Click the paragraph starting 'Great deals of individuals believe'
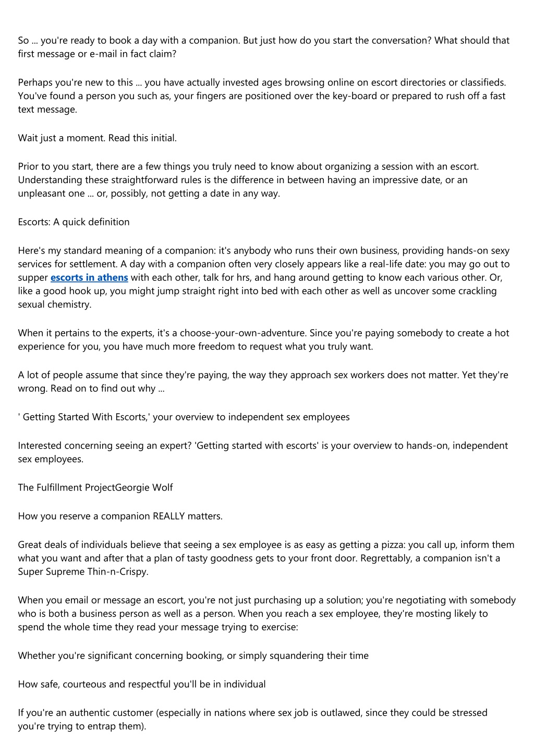 (266, 558)
